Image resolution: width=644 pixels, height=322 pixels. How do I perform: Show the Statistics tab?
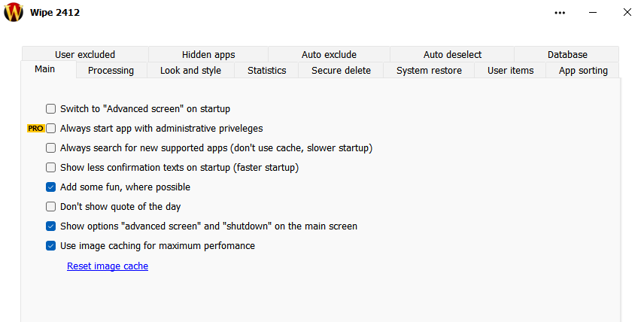coord(267,71)
